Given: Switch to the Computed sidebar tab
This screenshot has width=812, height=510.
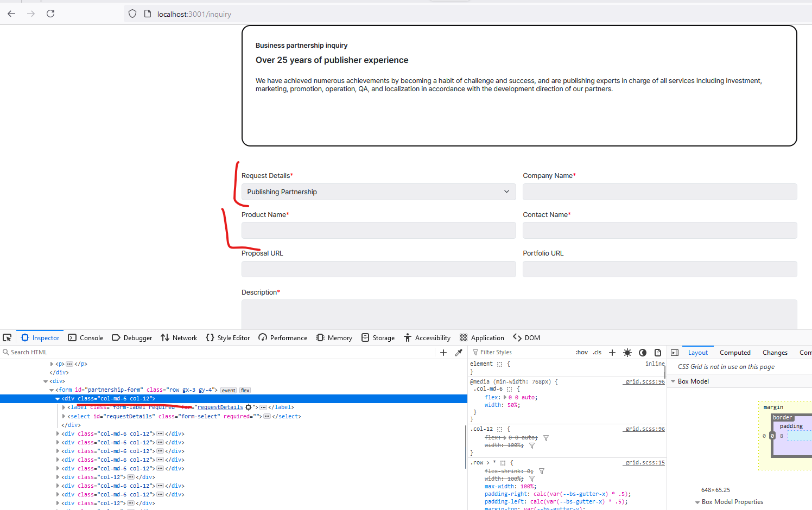Looking at the screenshot, I should (735, 353).
